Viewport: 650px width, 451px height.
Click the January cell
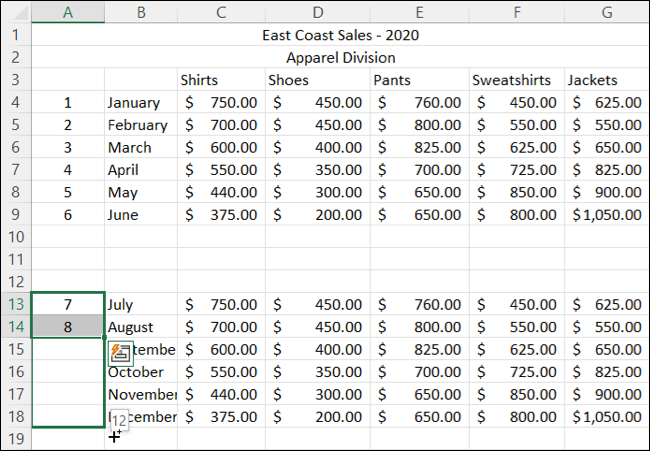(x=140, y=102)
